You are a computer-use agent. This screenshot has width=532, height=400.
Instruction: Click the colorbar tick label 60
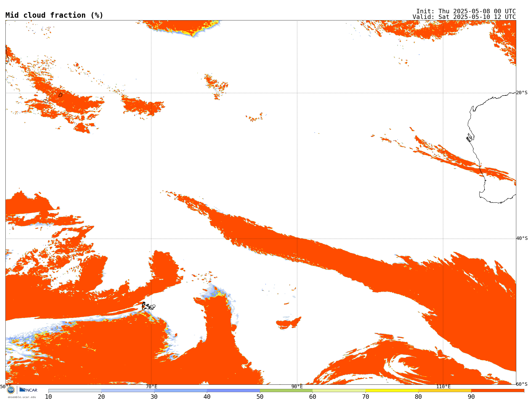313,397
